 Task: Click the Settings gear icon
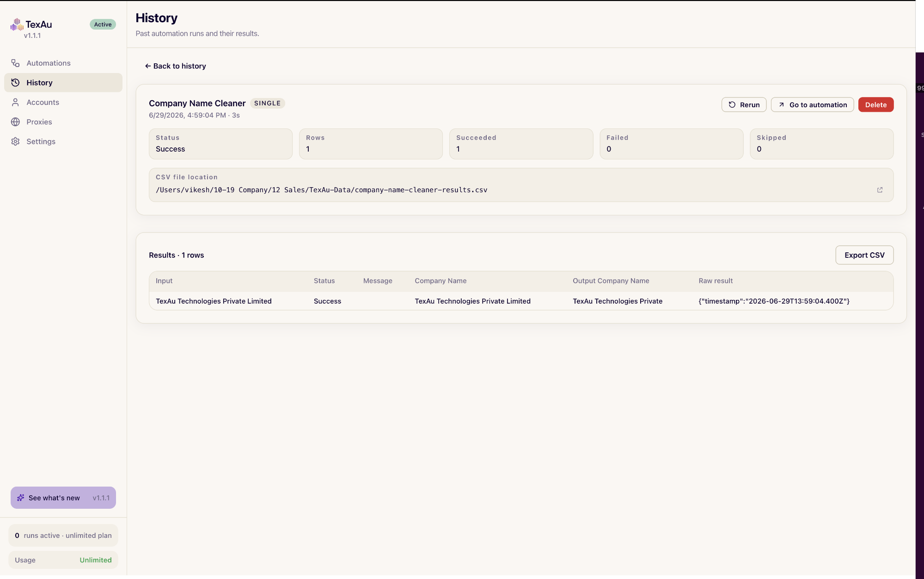15,141
